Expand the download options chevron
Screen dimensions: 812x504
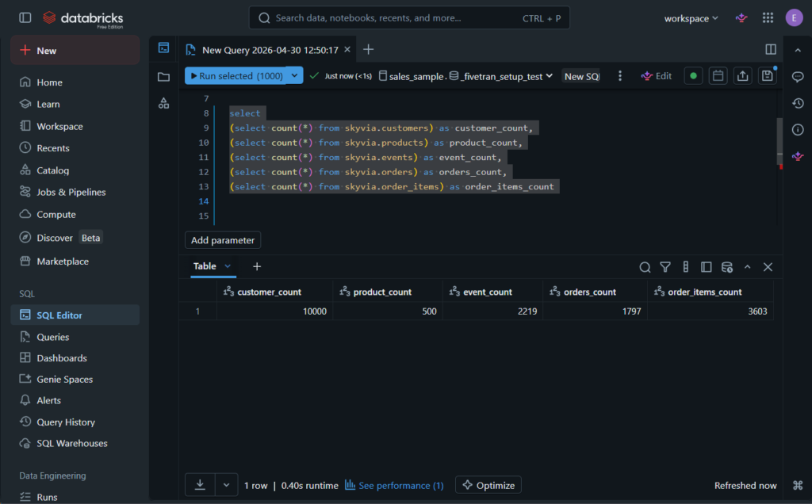(x=226, y=485)
